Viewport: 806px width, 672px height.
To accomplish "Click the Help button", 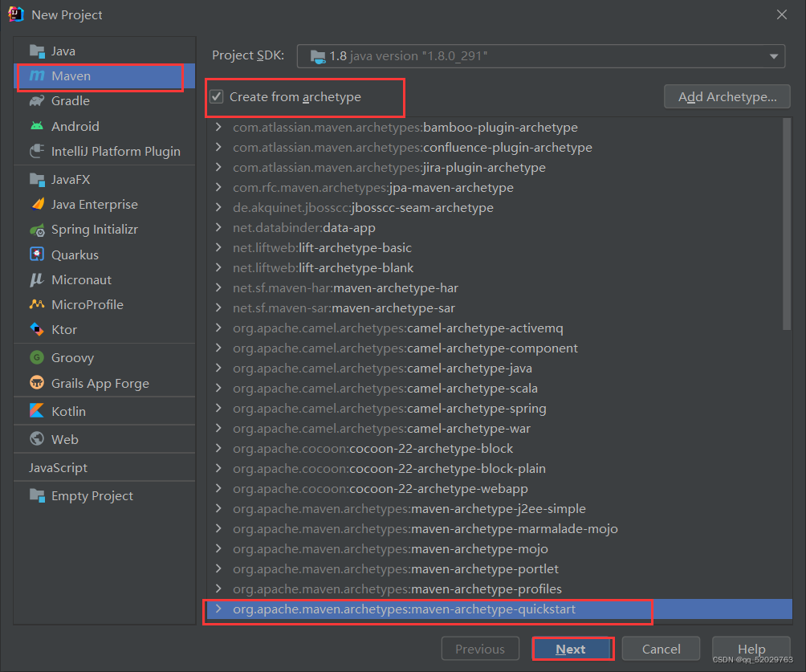I will coord(751,650).
